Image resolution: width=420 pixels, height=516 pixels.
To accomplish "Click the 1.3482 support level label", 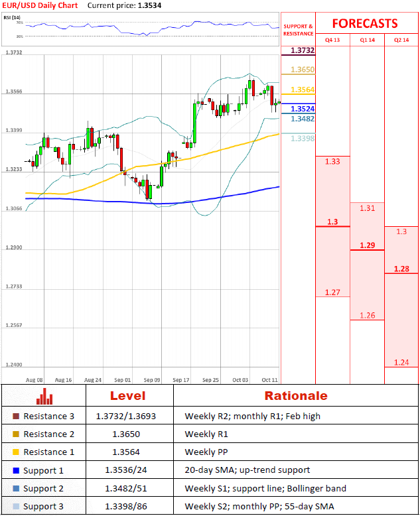I will pos(303,119).
